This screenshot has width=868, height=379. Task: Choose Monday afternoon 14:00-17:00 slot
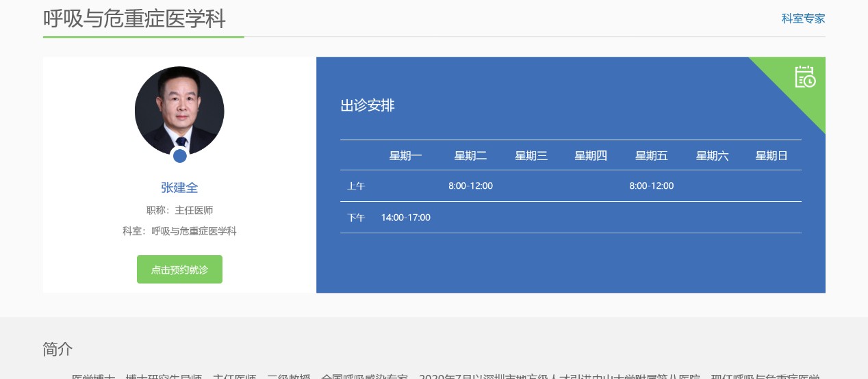point(405,218)
